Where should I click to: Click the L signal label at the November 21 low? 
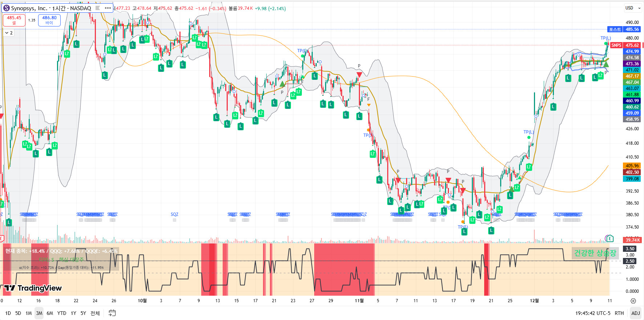(491, 230)
